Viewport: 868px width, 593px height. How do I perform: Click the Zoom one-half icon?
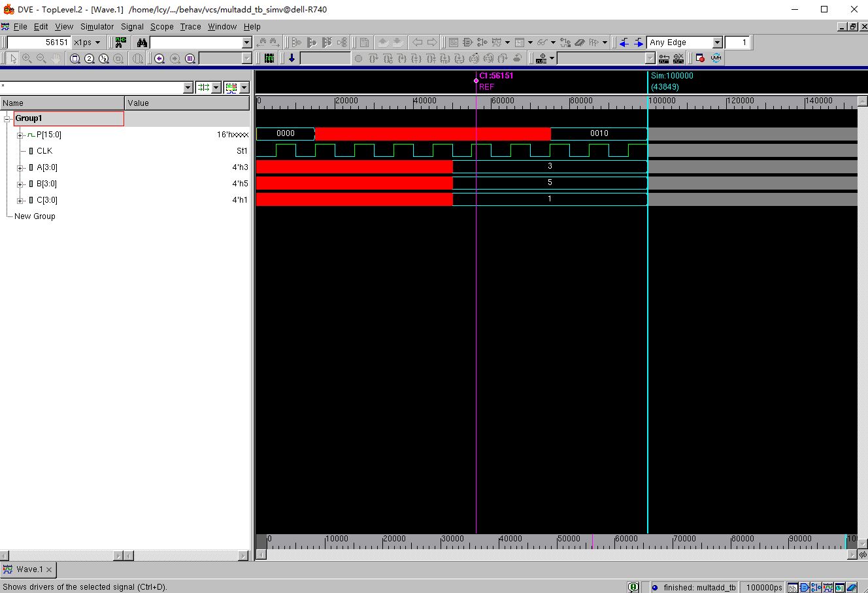coord(103,58)
